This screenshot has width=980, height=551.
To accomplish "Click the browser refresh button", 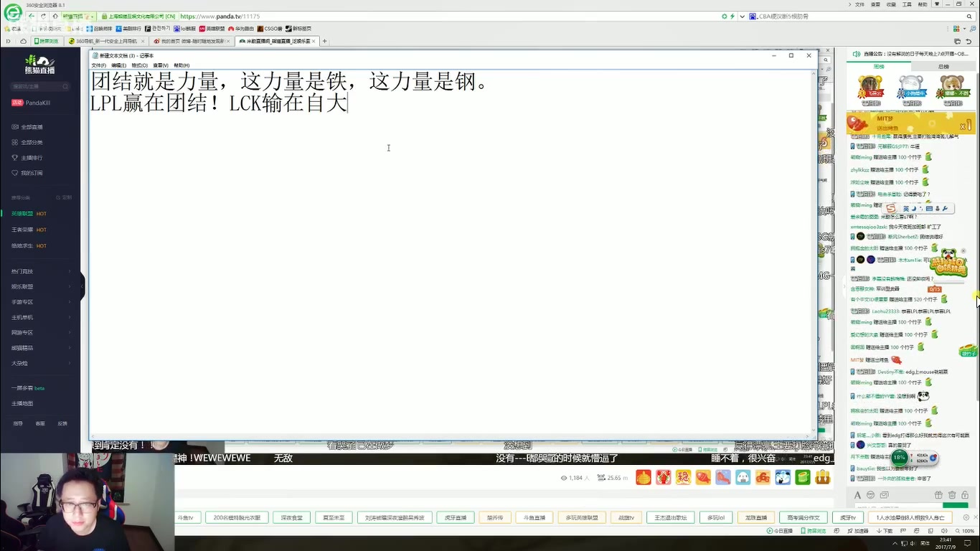I will [44, 17].
